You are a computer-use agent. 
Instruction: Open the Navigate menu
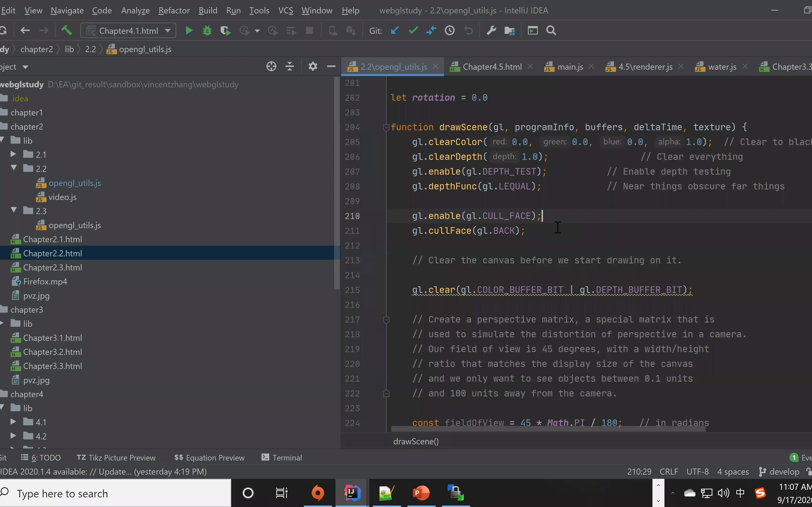pos(67,10)
